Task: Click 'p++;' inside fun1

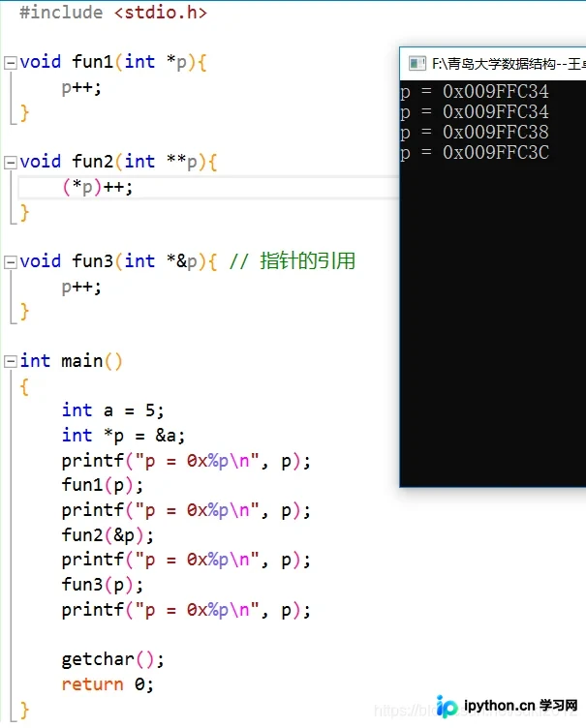Action: [x=81, y=88]
